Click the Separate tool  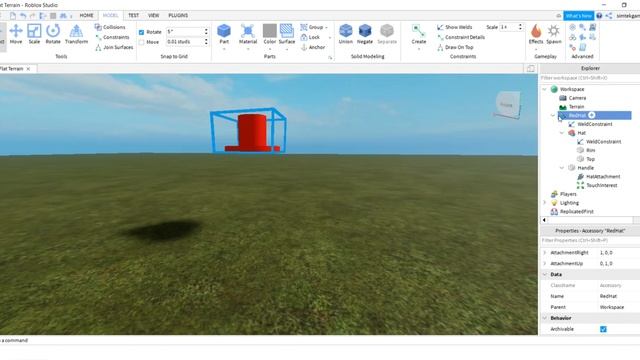[387, 34]
